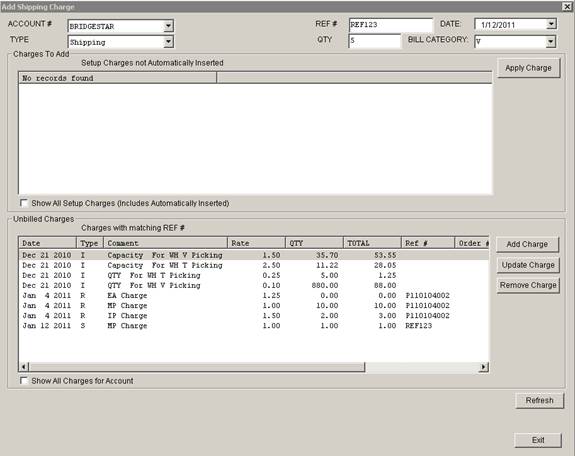Viewport: 575px width, 456px height.
Task: Click the Remove Charge button
Action: (x=528, y=285)
